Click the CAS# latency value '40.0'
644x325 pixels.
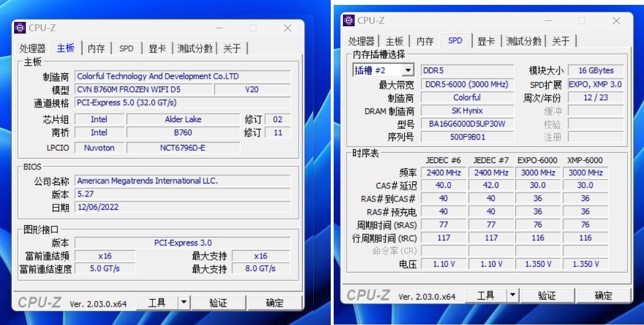(x=443, y=185)
